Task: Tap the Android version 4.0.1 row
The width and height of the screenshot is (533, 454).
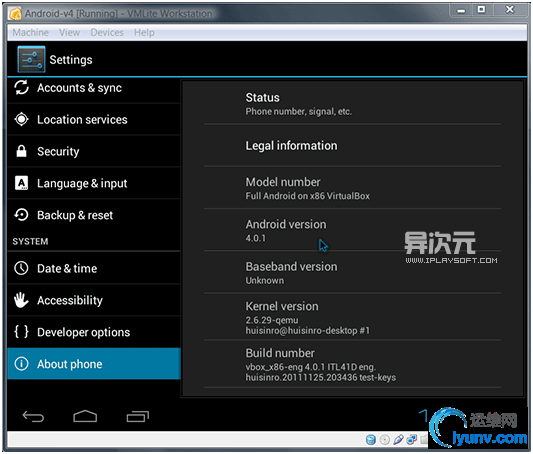Action: tap(352, 230)
